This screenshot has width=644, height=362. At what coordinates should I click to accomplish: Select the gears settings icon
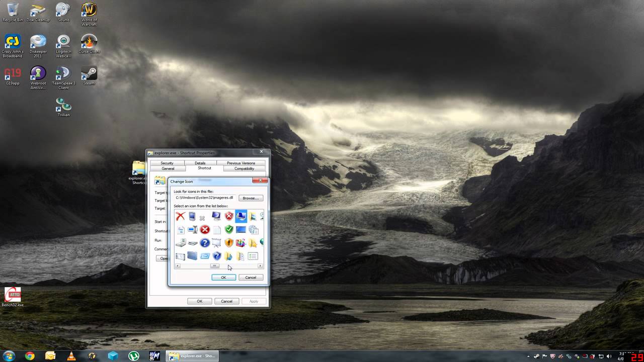(x=253, y=229)
